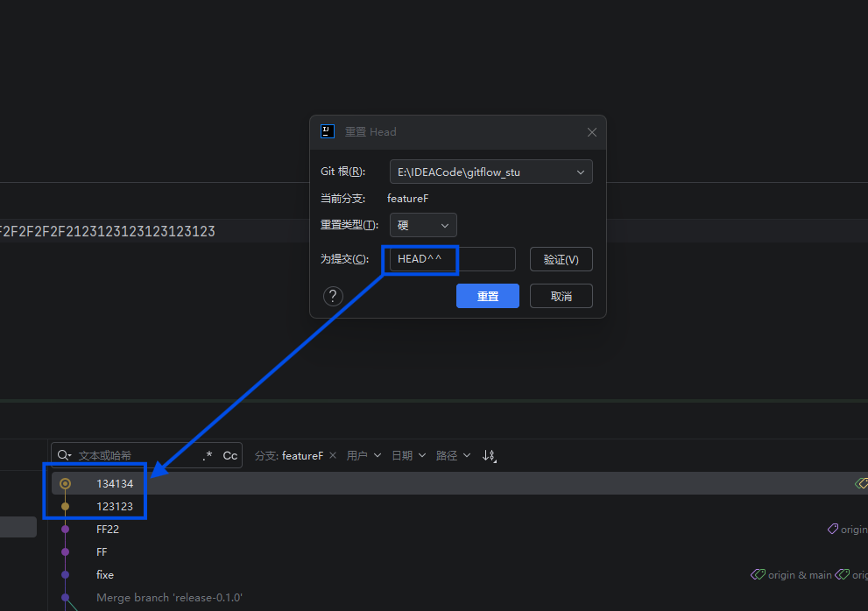Expand the 用户 filter dropdown
868x611 pixels.
363,455
